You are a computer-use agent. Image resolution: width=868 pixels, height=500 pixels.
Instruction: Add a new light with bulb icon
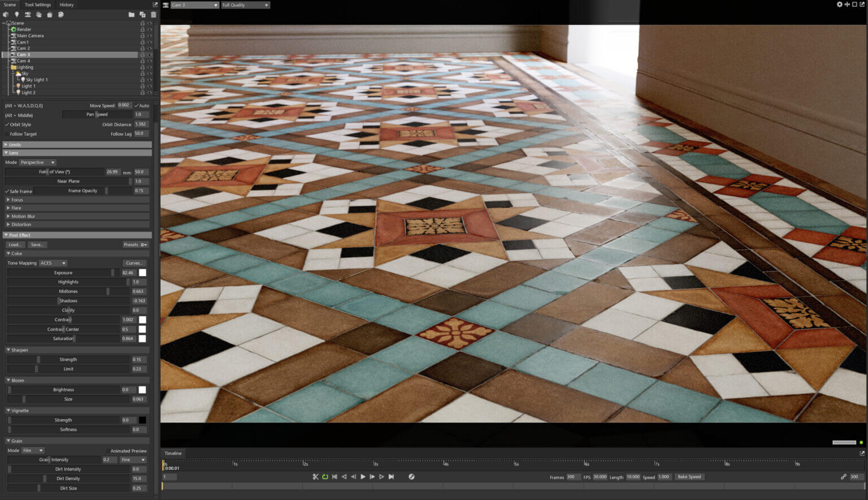click(16, 15)
